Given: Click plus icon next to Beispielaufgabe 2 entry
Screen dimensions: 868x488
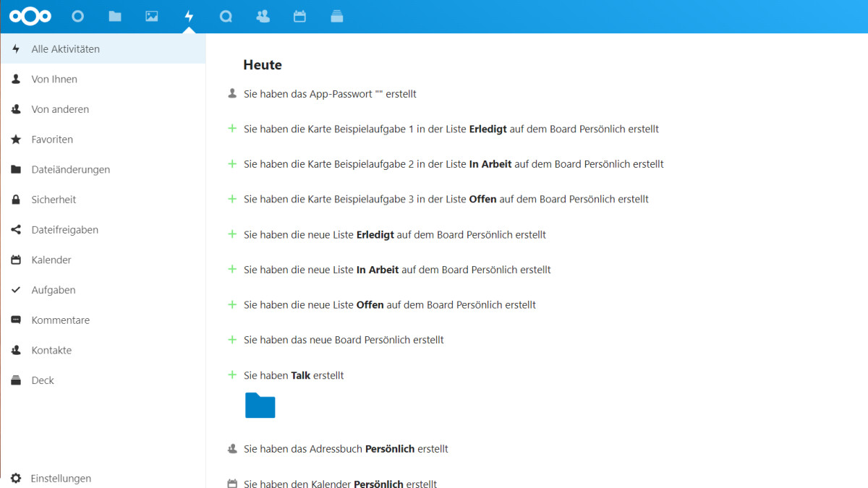Looking at the screenshot, I should pos(232,164).
